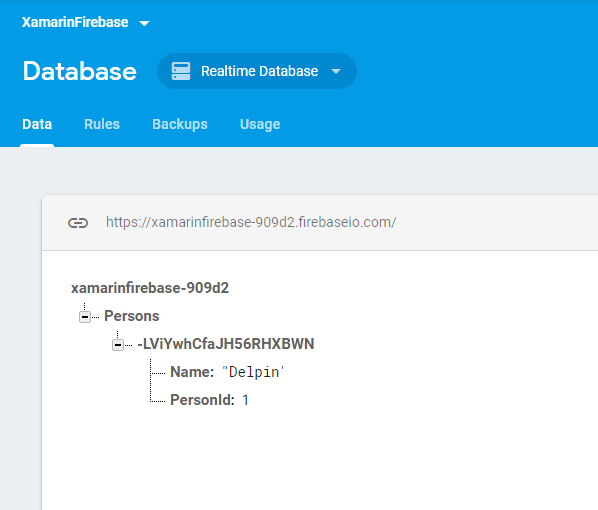598x510 pixels.
Task: Open the Usage tab
Action: pyautogui.click(x=260, y=124)
